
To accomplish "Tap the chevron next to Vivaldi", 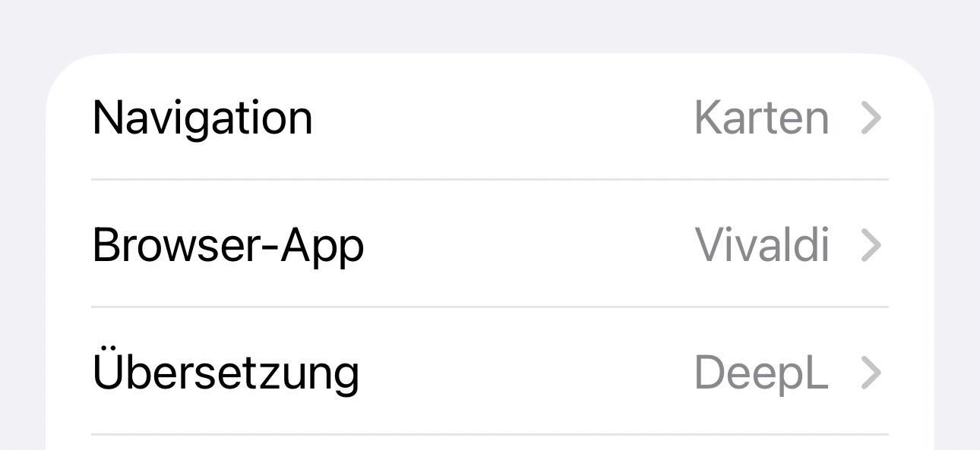I will point(871,246).
